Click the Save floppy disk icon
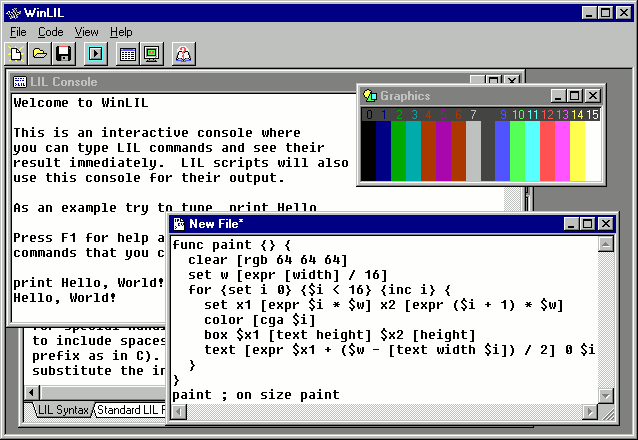The width and height of the screenshot is (638, 440). click(x=63, y=54)
